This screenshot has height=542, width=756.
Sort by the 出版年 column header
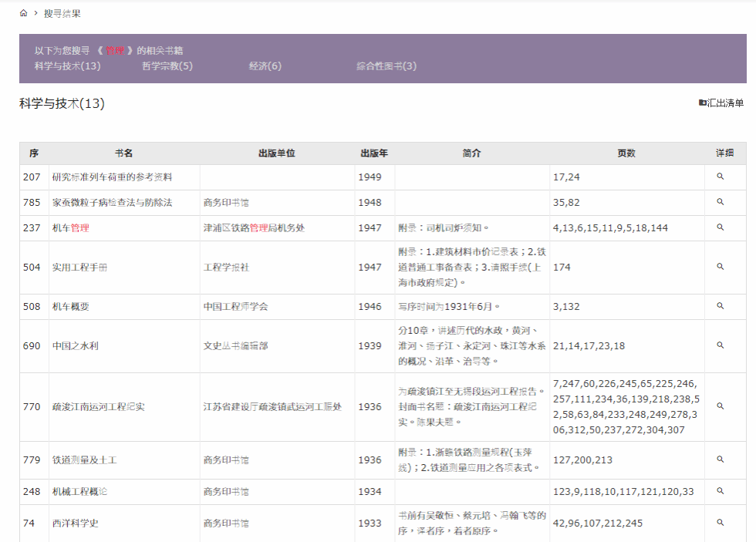click(x=373, y=153)
